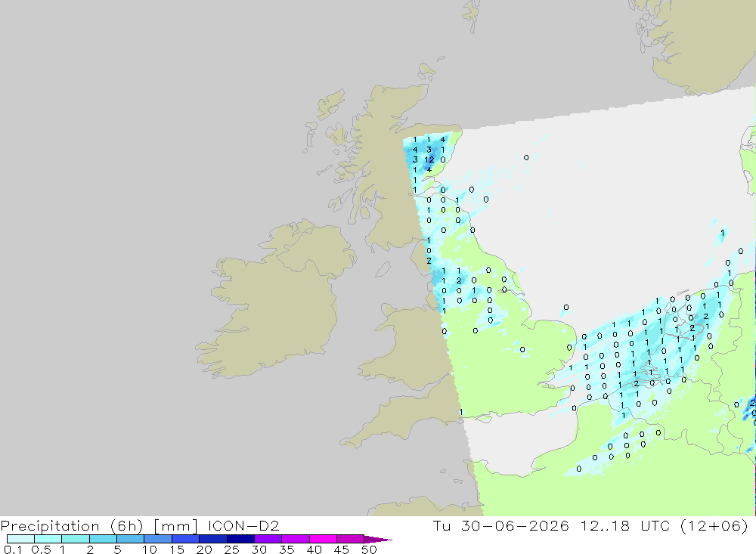
Task: Select the legend swatch between 20 and 25
Action: point(213,539)
